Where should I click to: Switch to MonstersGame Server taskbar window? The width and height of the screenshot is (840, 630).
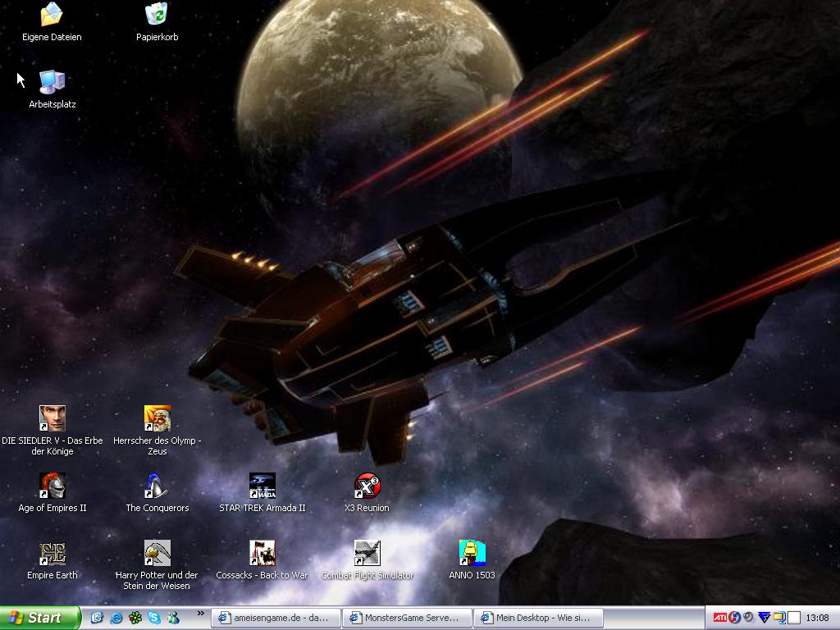tap(408, 618)
